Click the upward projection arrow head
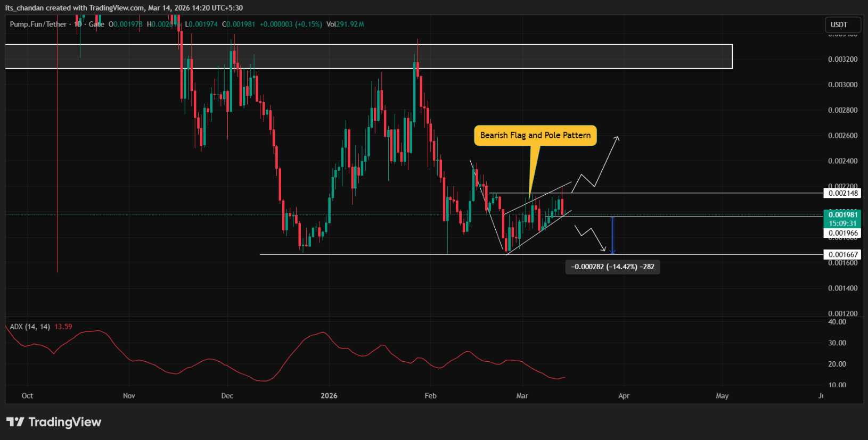Image resolution: width=868 pixels, height=440 pixels. coord(617,138)
